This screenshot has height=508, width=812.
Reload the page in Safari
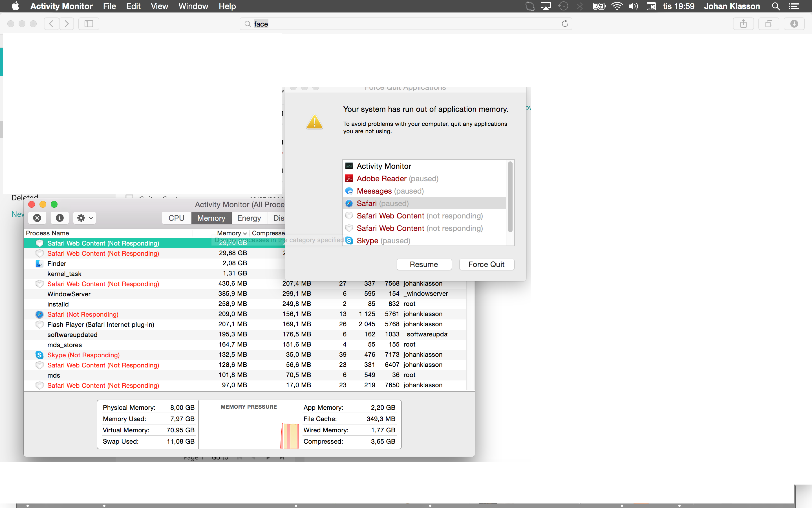coord(565,23)
